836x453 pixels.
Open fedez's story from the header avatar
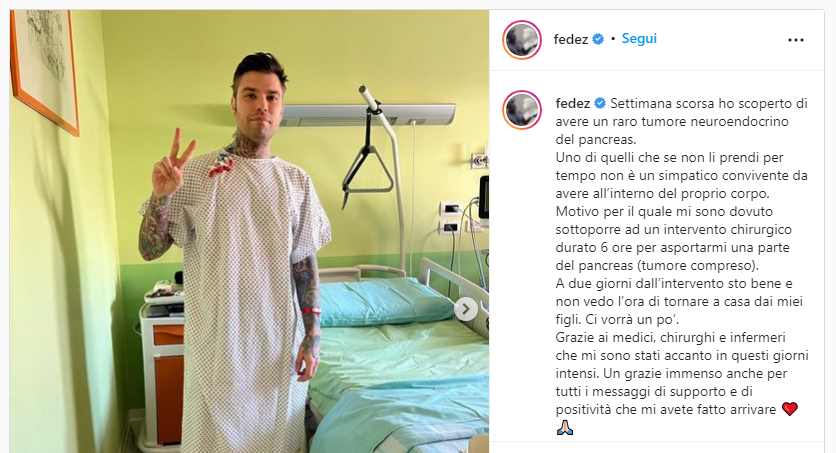[x=522, y=40]
